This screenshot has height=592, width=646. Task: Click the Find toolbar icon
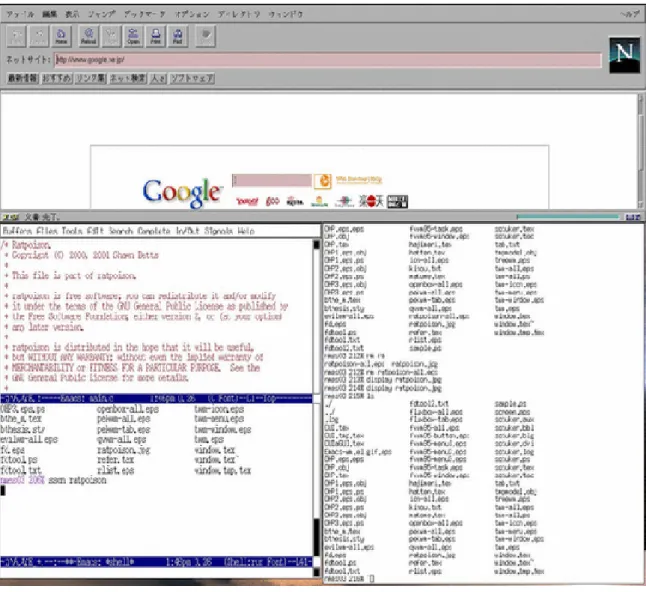[x=178, y=36]
